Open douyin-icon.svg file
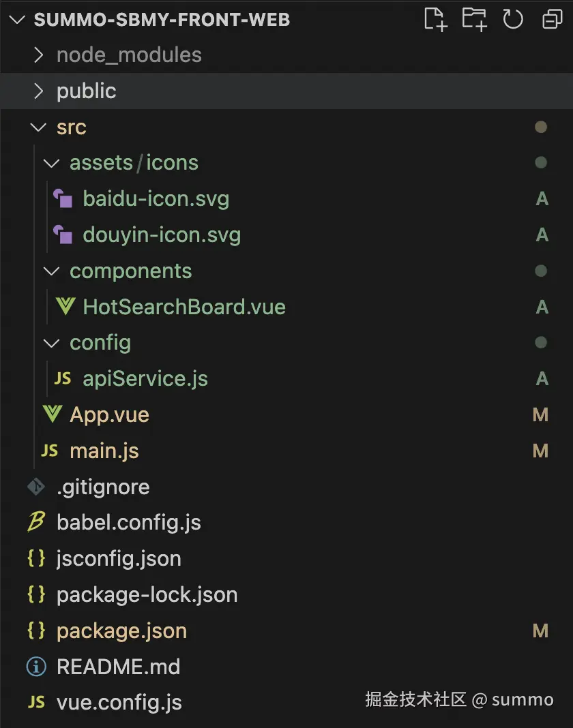The width and height of the screenshot is (573, 728). pyautogui.click(x=162, y=235)
